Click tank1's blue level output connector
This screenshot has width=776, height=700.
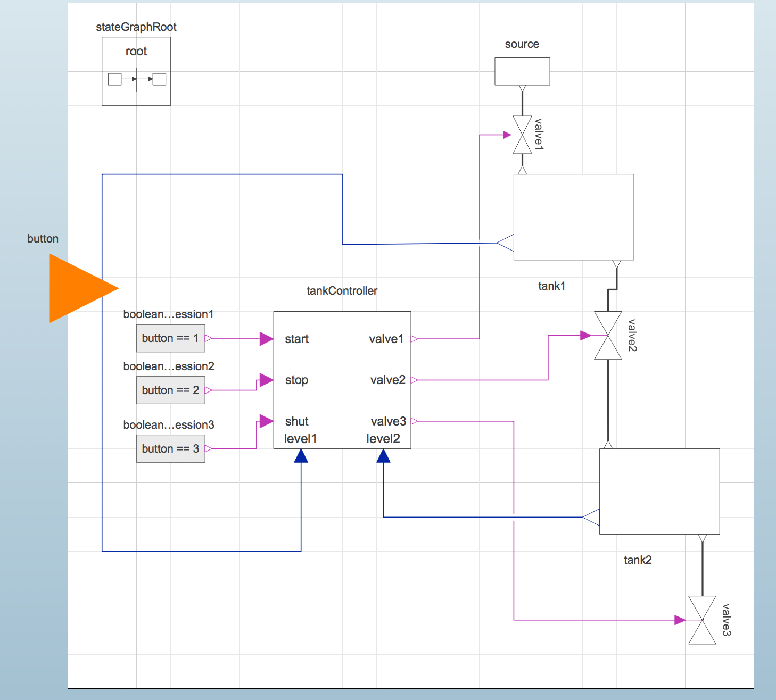pos(506,243)
